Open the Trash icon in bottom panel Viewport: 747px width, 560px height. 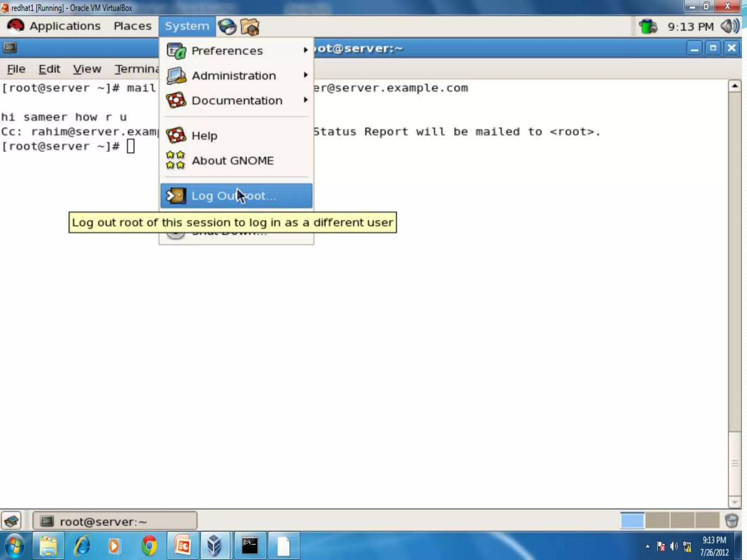731,521
